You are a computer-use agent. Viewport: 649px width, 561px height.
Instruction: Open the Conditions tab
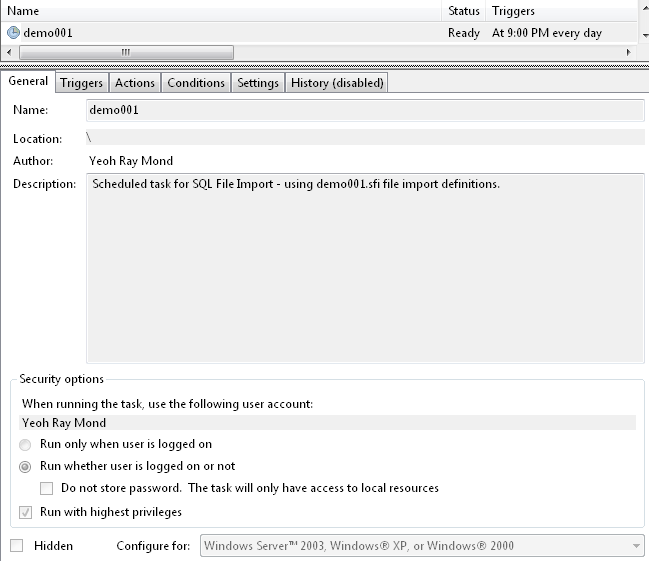(196, 83)
